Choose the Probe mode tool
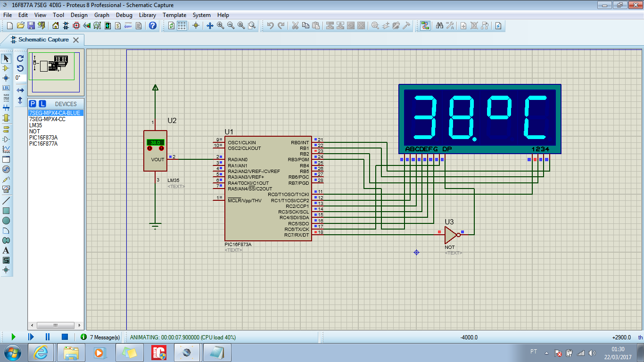 click(6, 179)
